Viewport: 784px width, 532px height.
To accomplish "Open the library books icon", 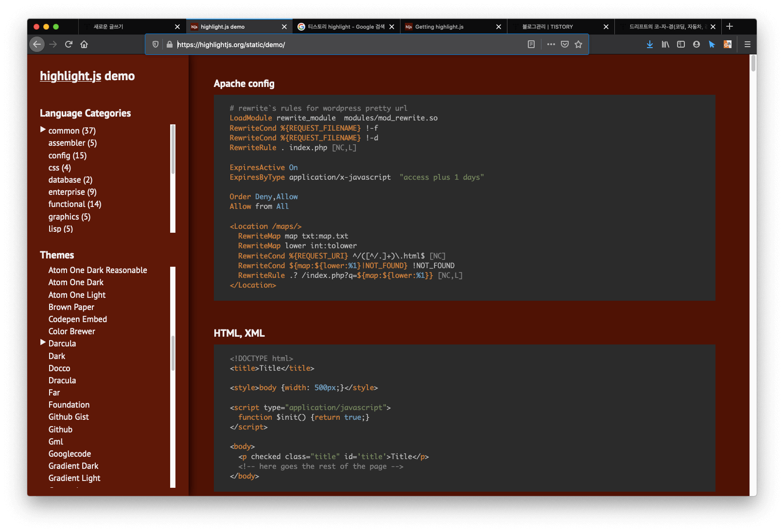I will tap(665, 44).
